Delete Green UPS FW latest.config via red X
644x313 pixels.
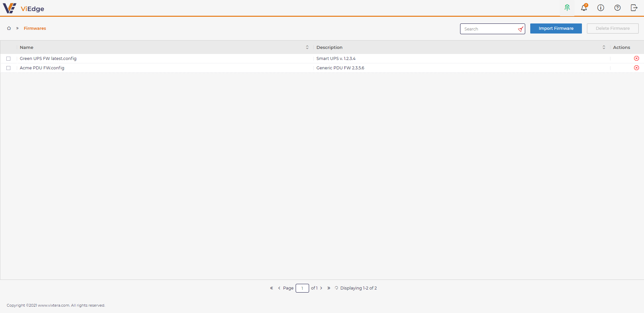(636, 58)
